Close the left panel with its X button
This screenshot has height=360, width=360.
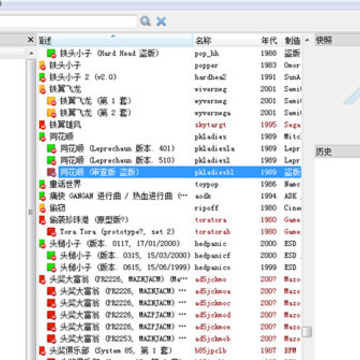point(31,40)
